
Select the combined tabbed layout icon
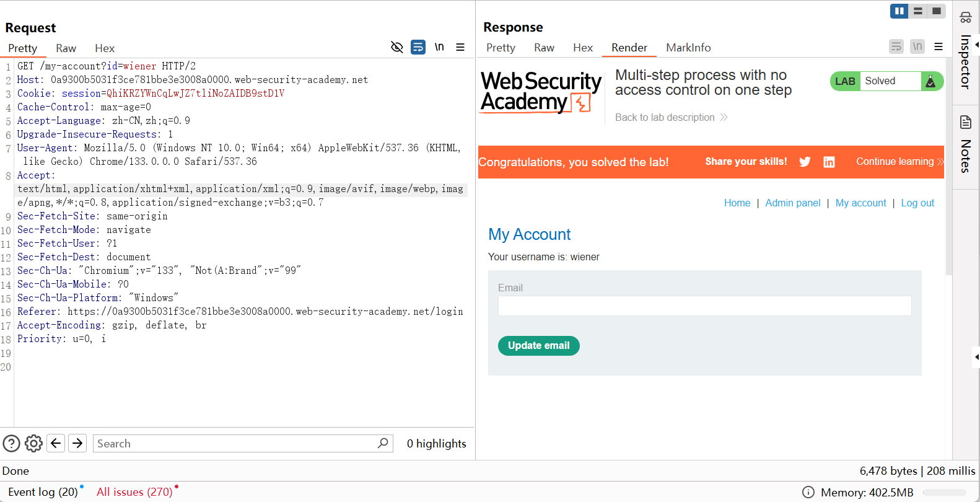click(937, 11)
